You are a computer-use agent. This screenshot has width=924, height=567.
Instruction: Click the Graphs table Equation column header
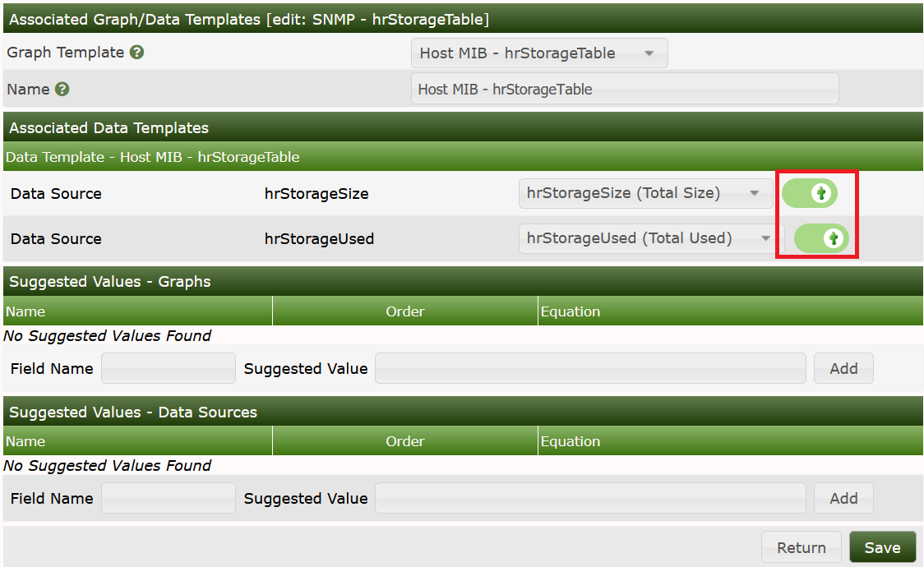pyautogui.click(x=571, y=311)
